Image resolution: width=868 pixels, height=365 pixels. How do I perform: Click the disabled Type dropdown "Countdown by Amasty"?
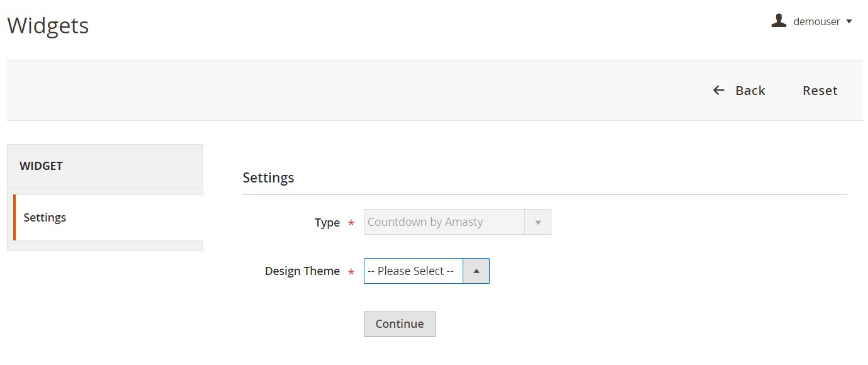[444, 222]
